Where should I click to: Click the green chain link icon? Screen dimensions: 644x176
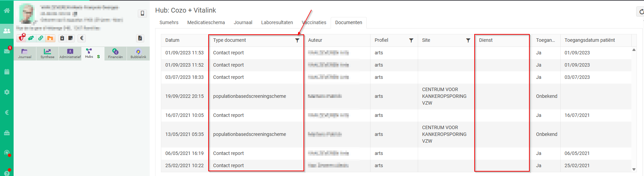(x=40, y=38)
